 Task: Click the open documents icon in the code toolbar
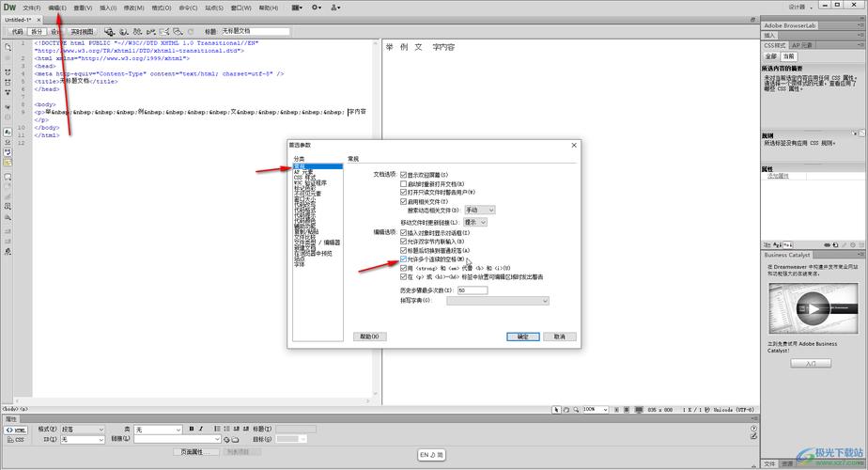8,45
